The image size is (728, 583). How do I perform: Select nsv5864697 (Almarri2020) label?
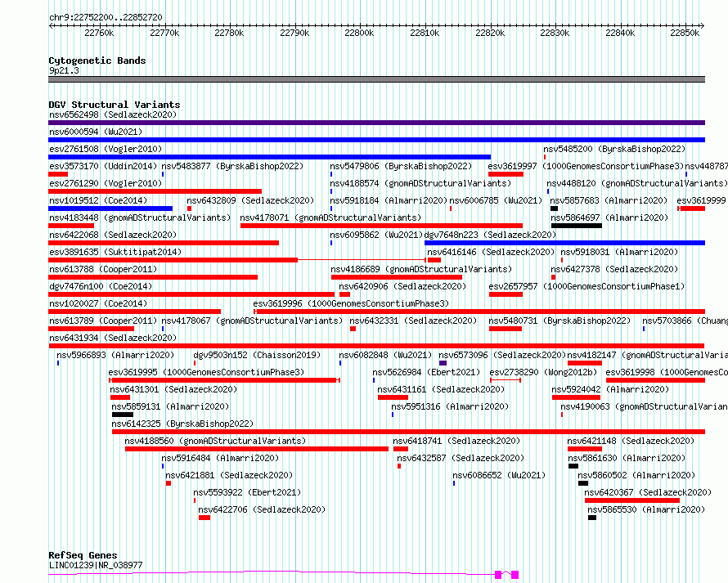pyautogui.click(x=609, y=218)
